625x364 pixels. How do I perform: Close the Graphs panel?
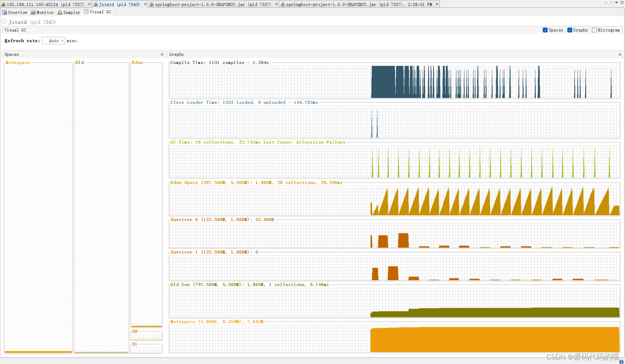point(619,54)
